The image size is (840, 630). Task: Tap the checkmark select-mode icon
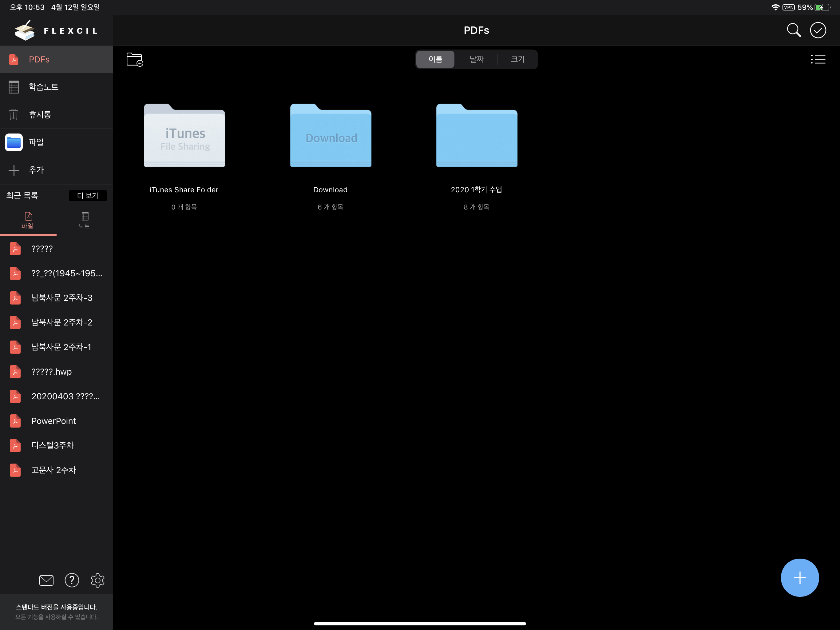tap(818, 30)
